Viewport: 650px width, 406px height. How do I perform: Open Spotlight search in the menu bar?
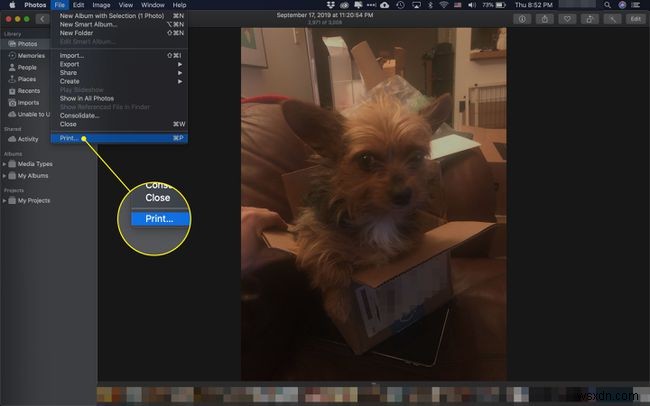[607, 5]
